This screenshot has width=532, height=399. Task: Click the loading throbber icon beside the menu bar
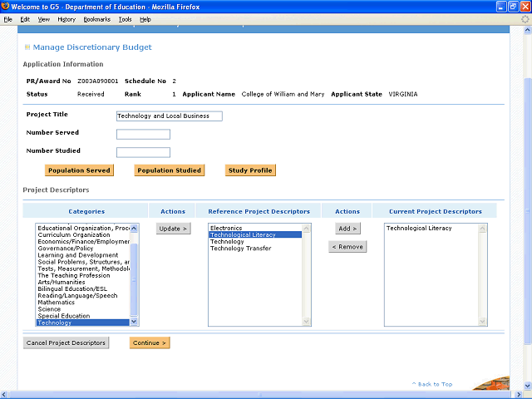pos(525,18)
